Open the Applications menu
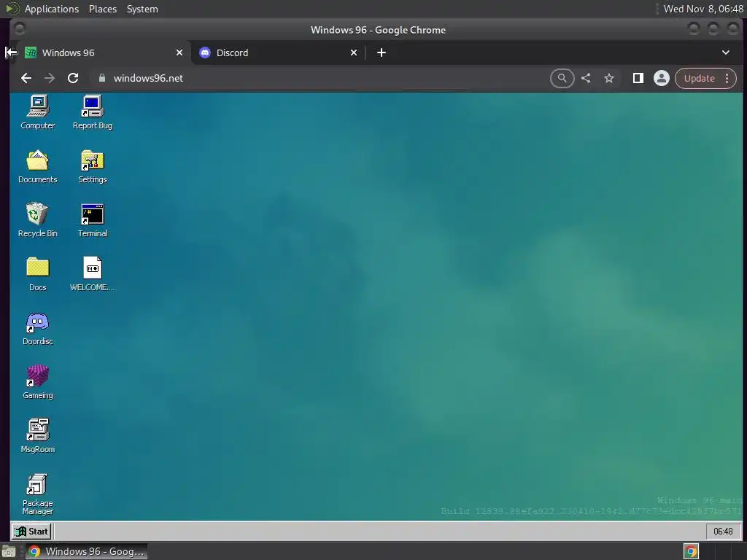Image resolution: width=747 pixels, height=560 pixels. 52,9
